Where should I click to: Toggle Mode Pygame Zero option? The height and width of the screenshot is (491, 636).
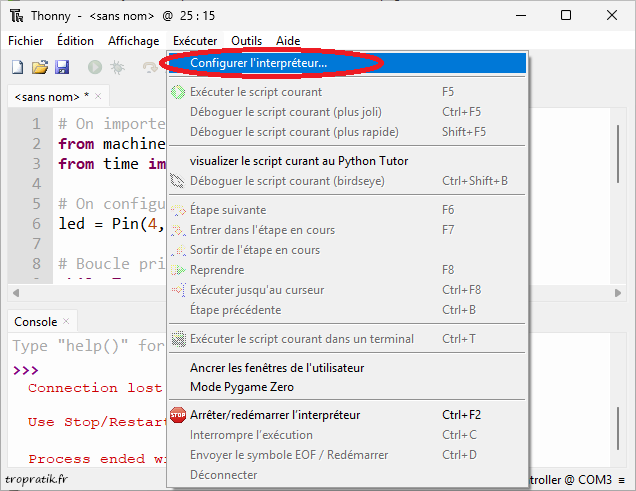point(241,386)
